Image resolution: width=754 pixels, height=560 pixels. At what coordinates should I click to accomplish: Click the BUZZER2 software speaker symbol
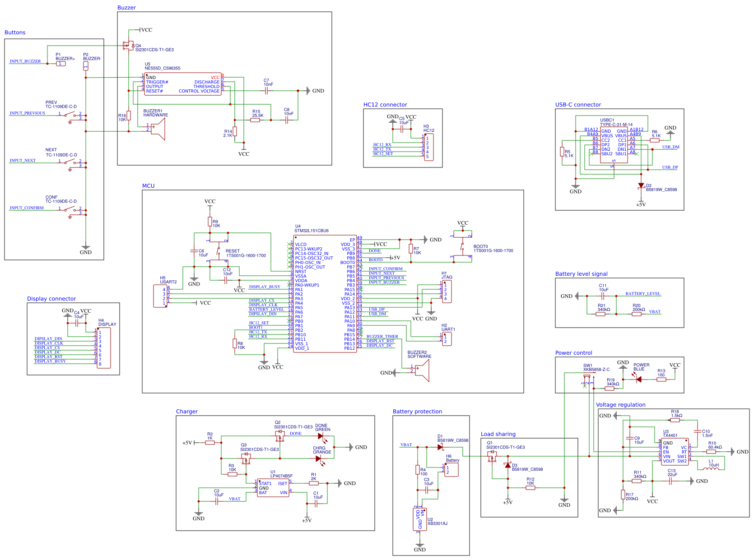(x=424, y=371)
